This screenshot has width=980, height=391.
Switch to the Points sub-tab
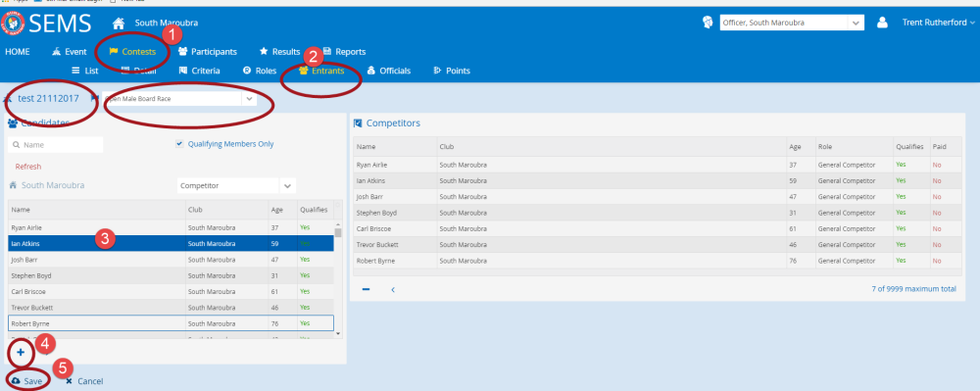tap(451, 71)
